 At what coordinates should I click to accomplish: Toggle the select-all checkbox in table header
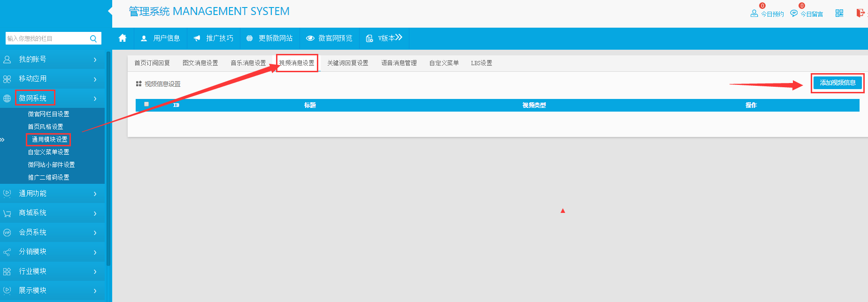pyautogui.click(x=146, y=104)
